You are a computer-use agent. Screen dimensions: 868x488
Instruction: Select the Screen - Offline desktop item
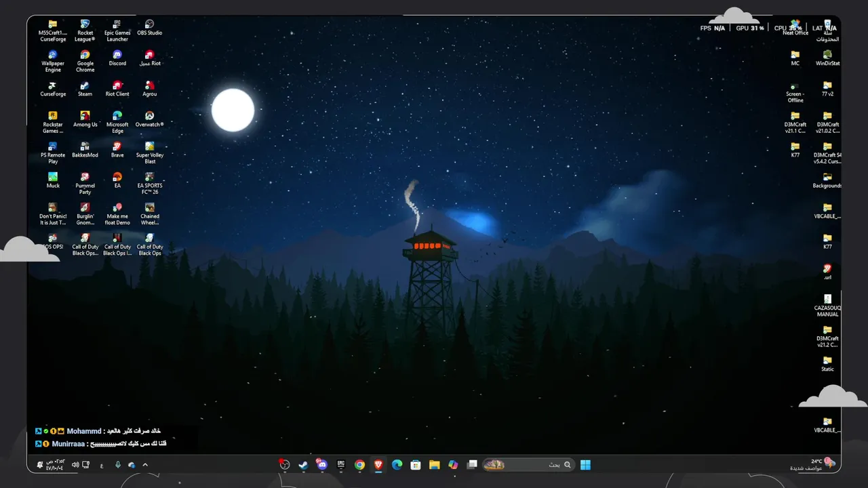[x=795, y=91]
